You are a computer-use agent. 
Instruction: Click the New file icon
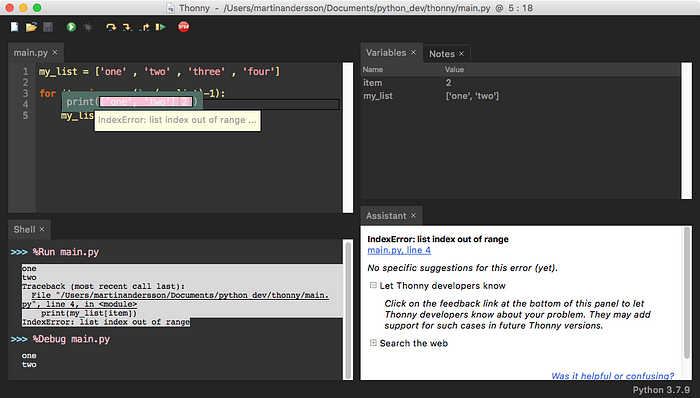click(15, 27)
